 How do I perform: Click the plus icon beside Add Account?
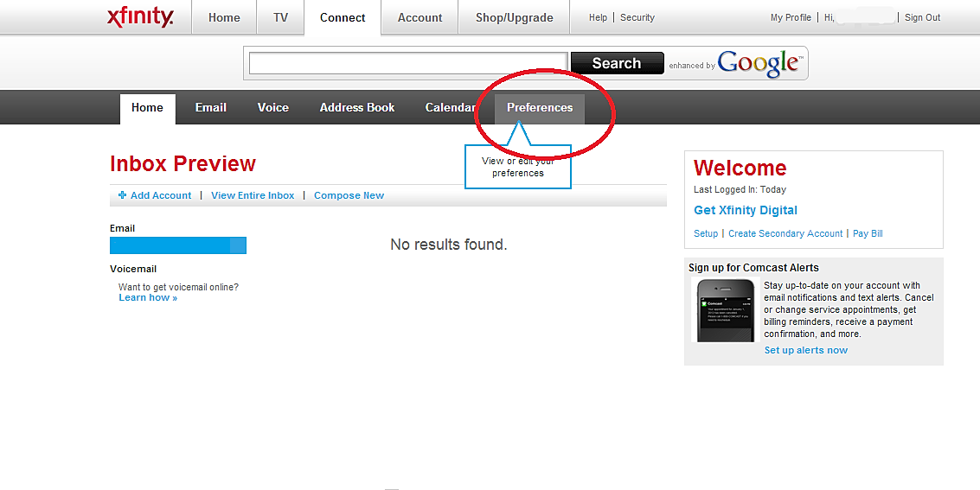pos(123,195)
